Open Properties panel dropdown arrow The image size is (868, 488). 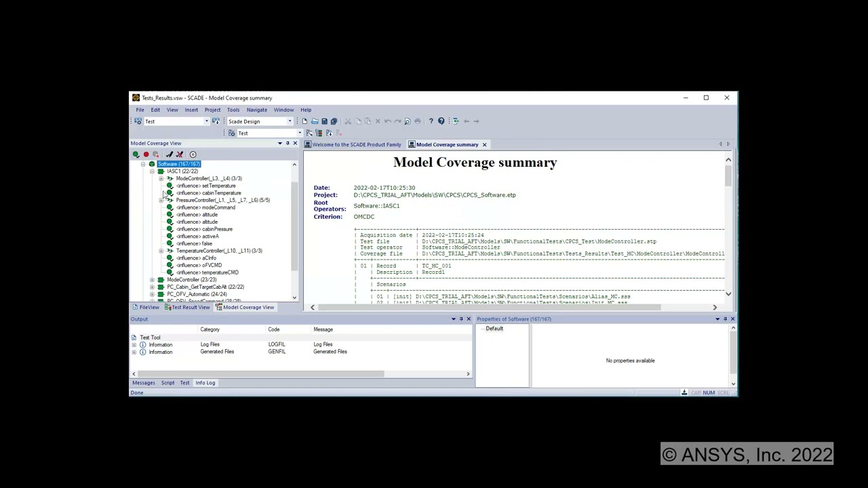point(717,319)
